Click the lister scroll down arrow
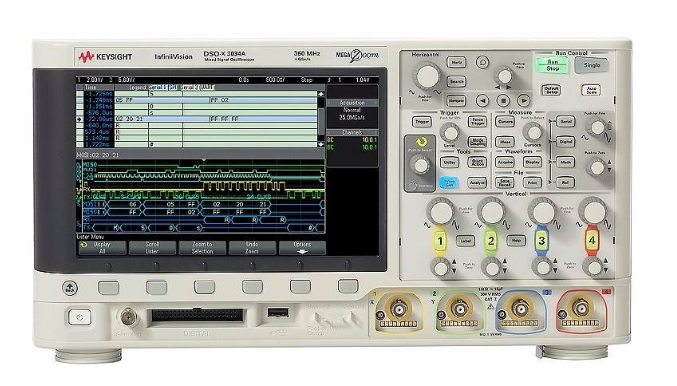The width and height of the screenshot is (677, 386). [x=321, y=144]
